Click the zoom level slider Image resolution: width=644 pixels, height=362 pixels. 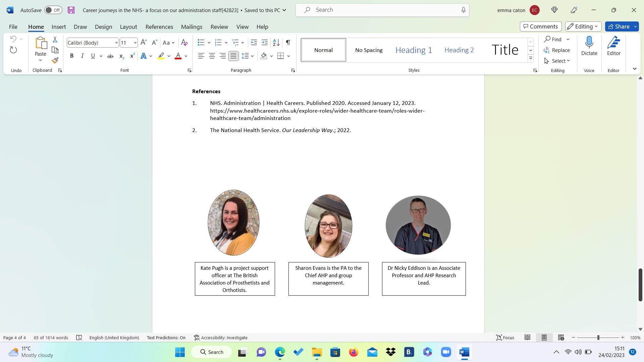click(598, 338)
